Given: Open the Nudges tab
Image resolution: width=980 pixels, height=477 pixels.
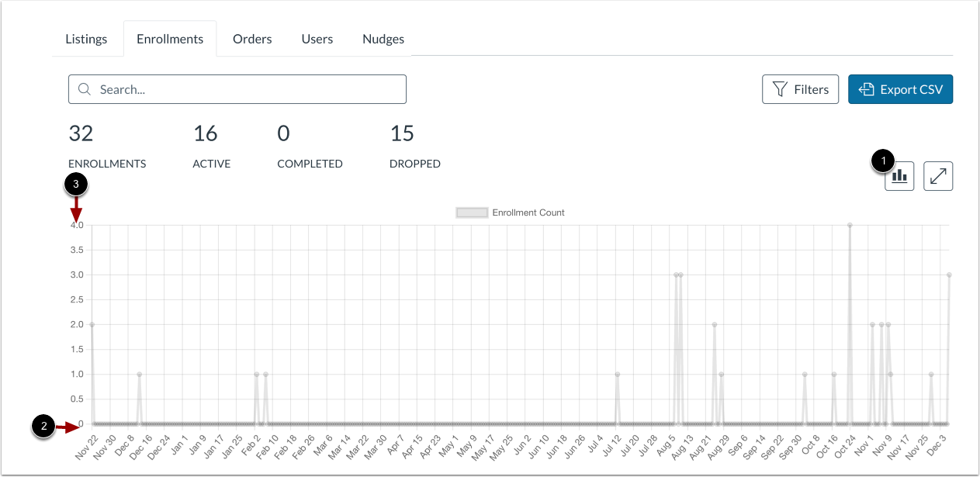Looking at the screenshot, I should (383, 38).
